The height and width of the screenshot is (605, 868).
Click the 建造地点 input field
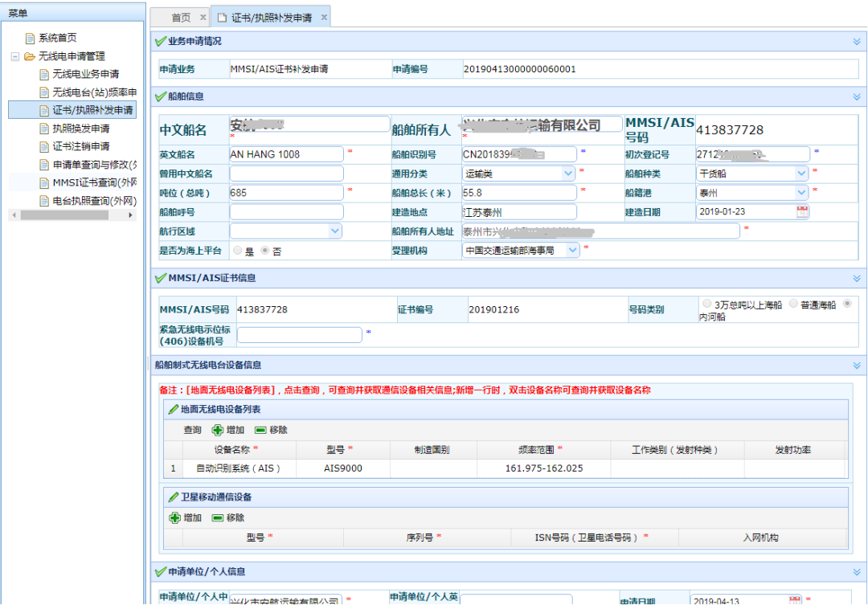coord(519,212)
